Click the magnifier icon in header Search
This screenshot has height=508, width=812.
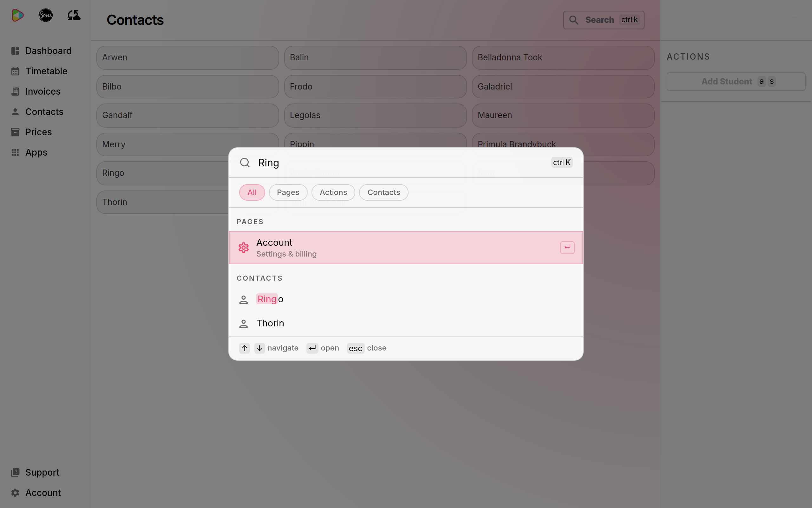(x=574, y=20)
